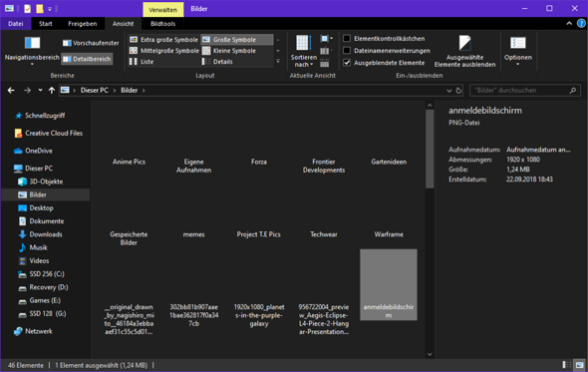Open drive SSD 256 (C:)
Viewport: 588px width, 372px height.
tap(42, 274)
